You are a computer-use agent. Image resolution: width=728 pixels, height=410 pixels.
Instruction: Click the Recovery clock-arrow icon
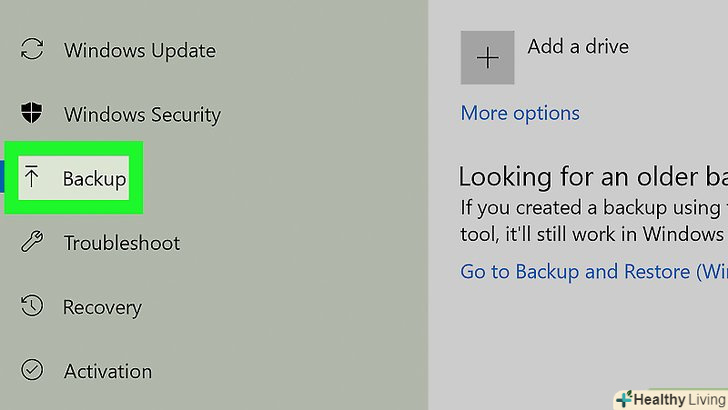32,307
